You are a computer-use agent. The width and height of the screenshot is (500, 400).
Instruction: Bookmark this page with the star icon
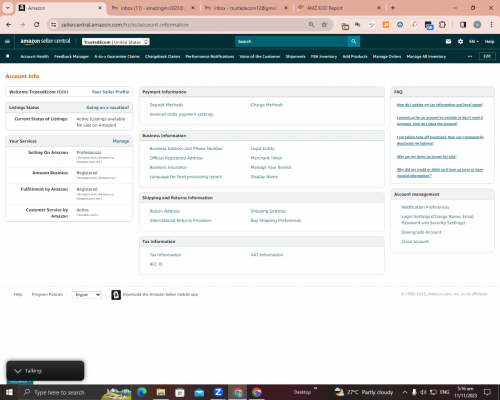324,25
